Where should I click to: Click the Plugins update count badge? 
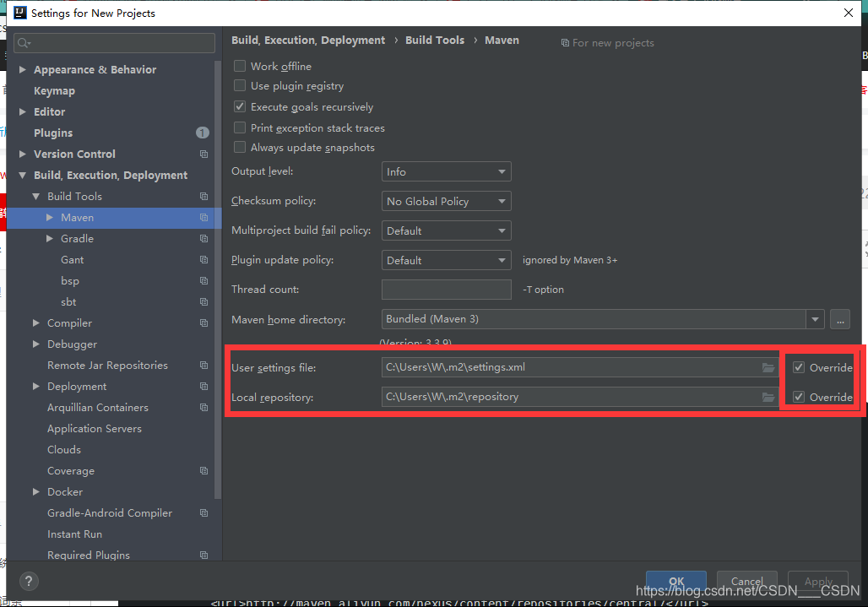point(202,133)
